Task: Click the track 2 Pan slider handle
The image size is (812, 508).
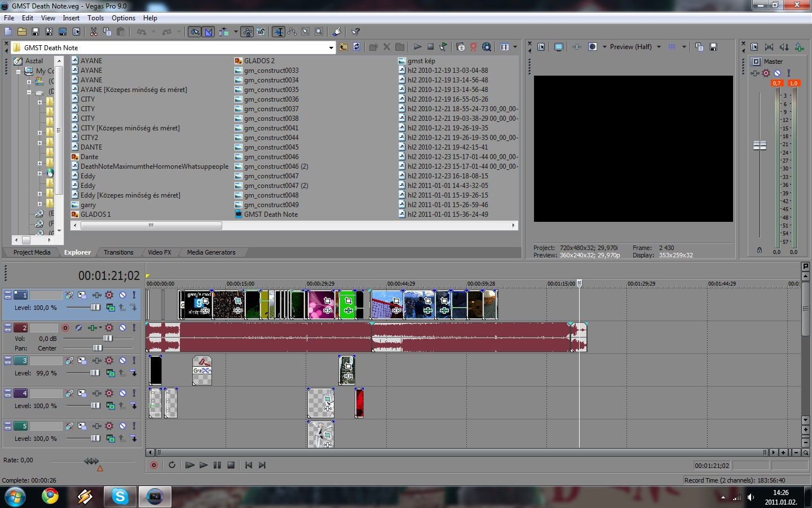Action: point(98,348)
